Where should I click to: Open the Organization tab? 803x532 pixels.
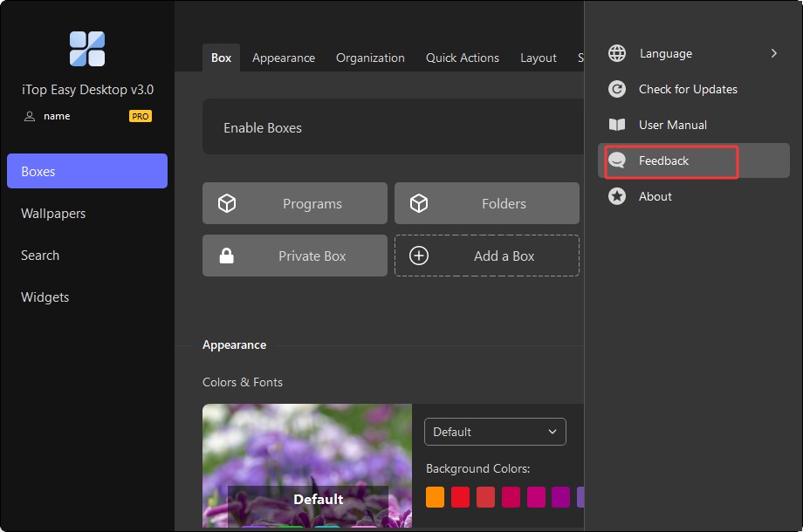pos(370,58)
